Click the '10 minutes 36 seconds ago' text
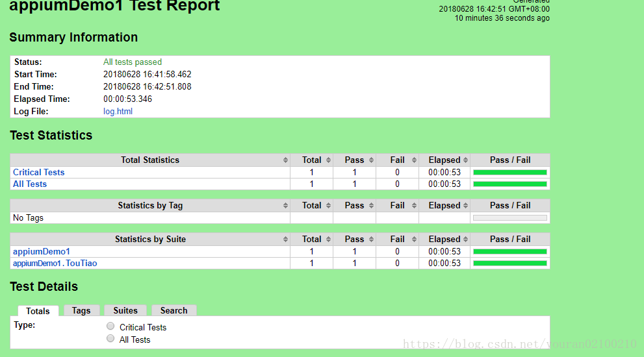 (x=502, y=18)
